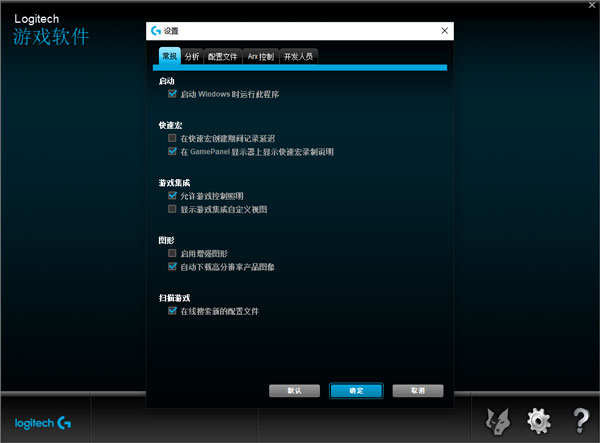
Task: Uncheck 允许游戏控制照明
Action: (x=172, y=195)
